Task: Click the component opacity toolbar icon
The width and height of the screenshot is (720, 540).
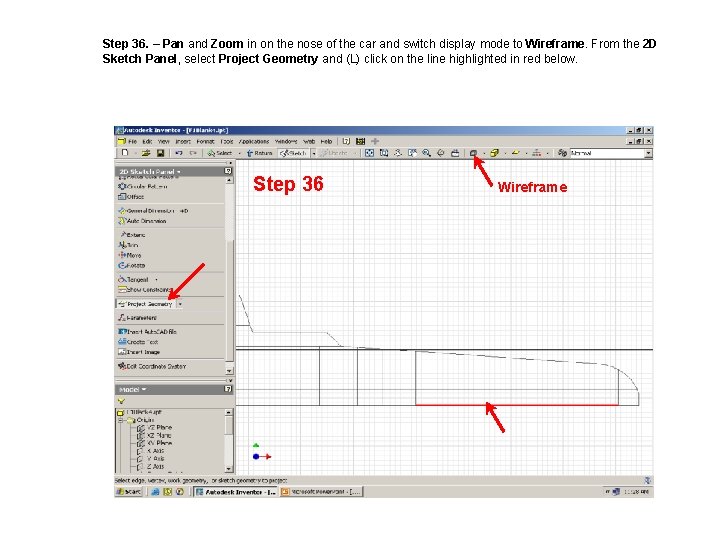Action: coord(536,153)
